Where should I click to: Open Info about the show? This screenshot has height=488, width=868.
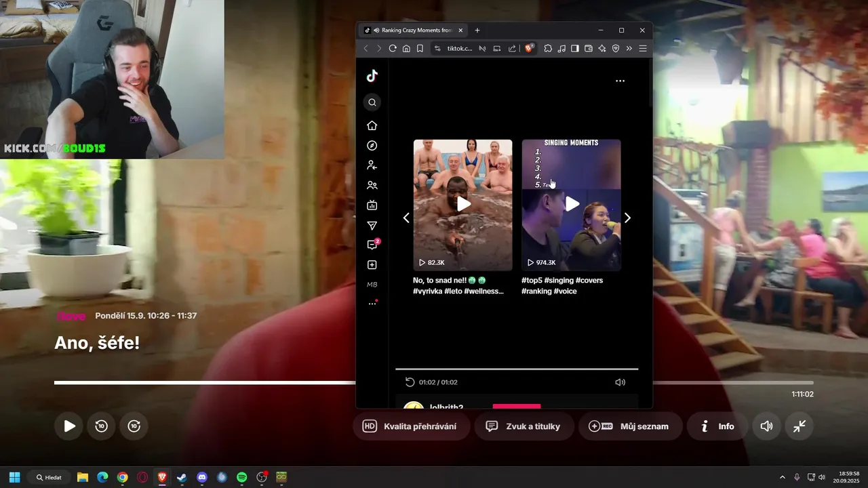[x=717, y=426]
